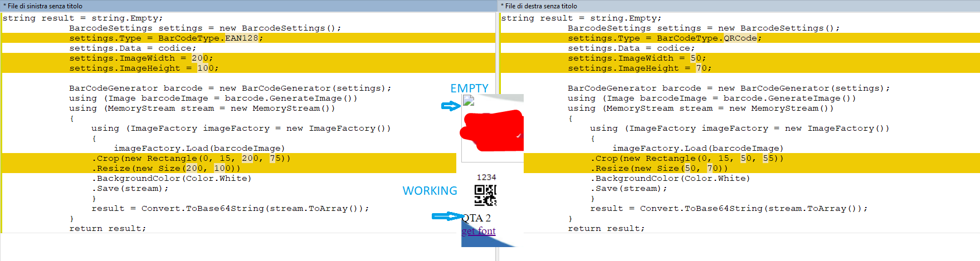This screenshot has height=261, width=980.
Task: Click 'settings.ImageHeight = 100;' in the left file
Action: pyautogui.click(x=144, y=68)
